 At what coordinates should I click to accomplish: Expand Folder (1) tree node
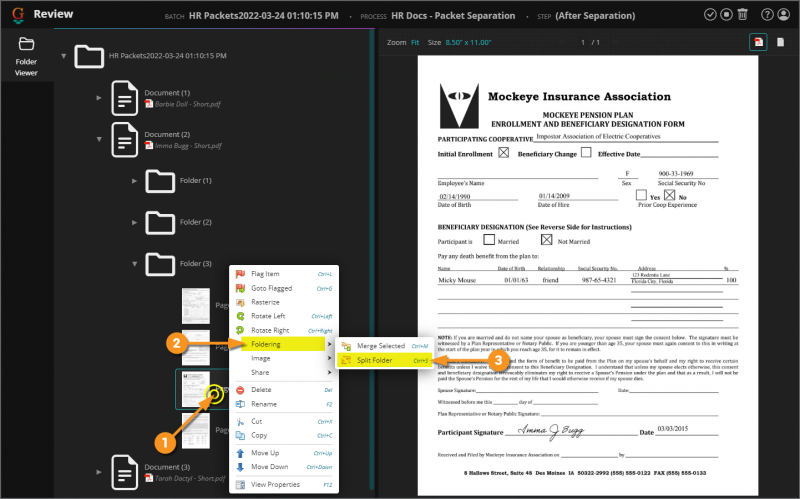134,181
